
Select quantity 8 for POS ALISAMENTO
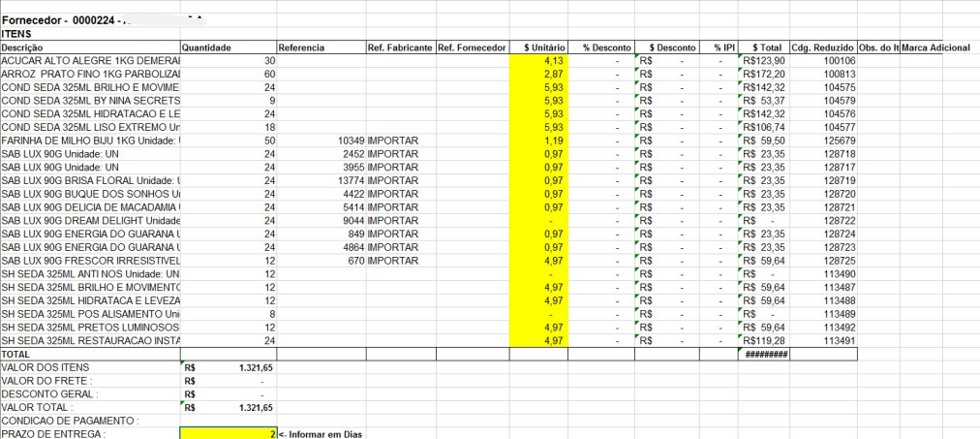tap(229, 314)
